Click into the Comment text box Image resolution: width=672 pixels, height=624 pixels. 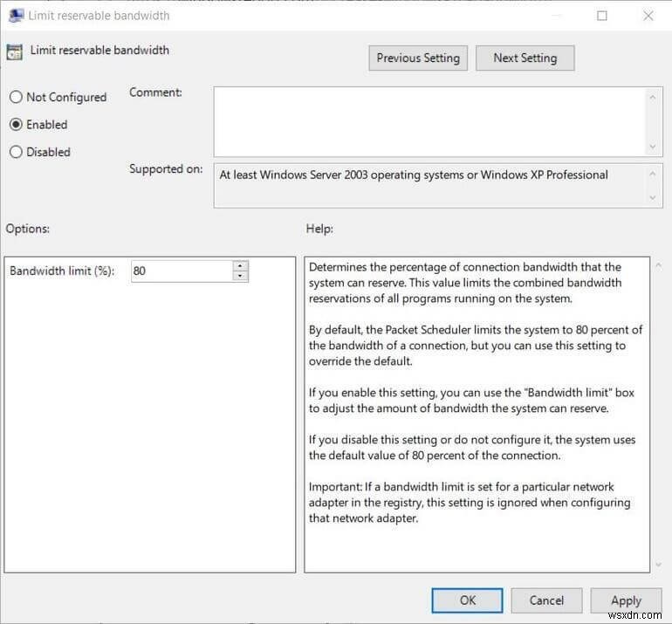[430, 121]
